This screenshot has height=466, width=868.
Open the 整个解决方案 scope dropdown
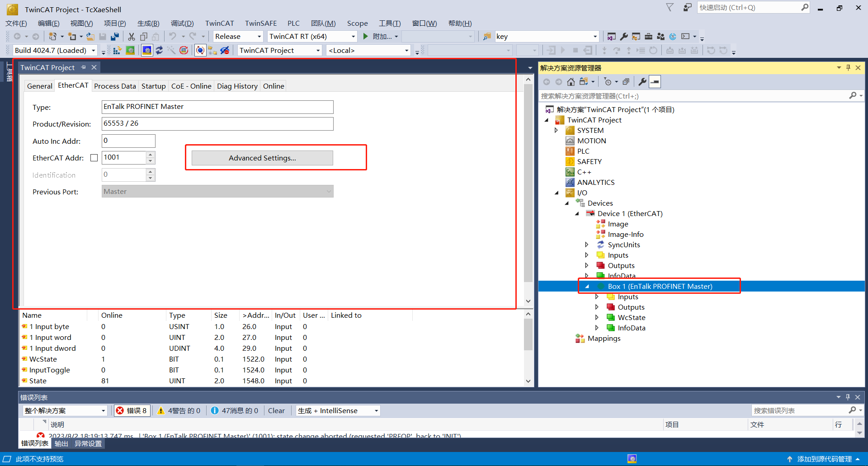103,410
